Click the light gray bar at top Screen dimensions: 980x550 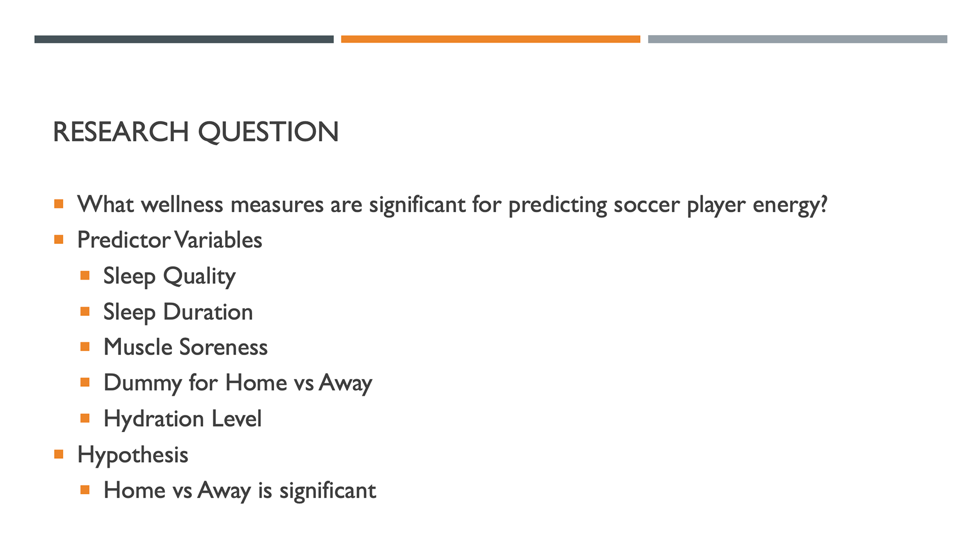(797, 39)
